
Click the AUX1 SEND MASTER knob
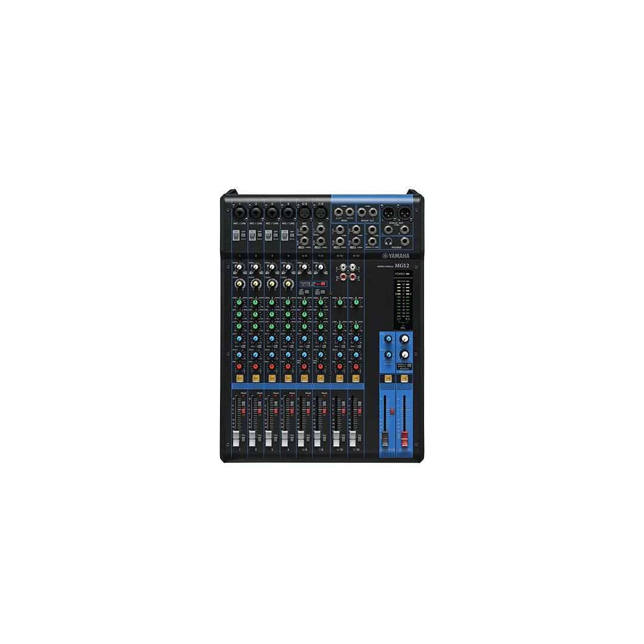(388, 339)
